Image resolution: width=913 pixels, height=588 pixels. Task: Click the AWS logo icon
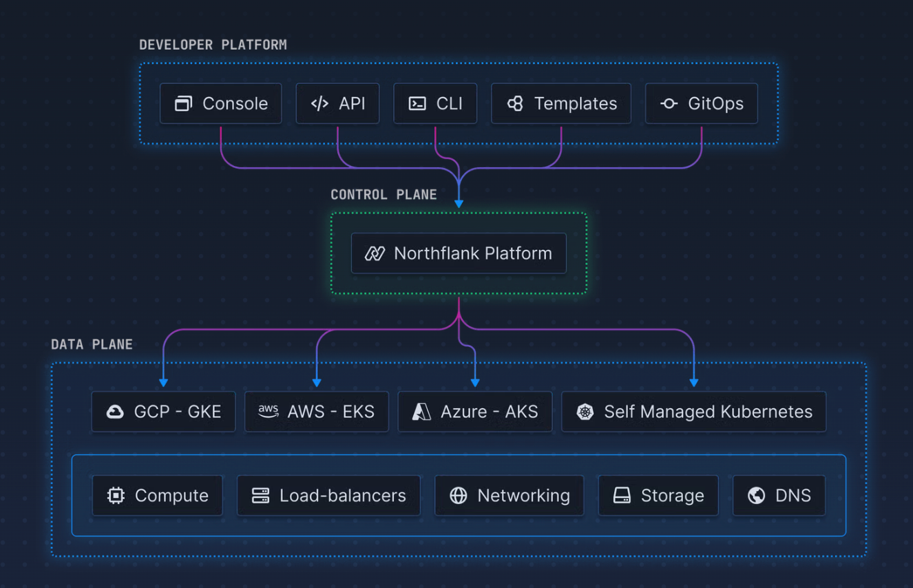269,411
